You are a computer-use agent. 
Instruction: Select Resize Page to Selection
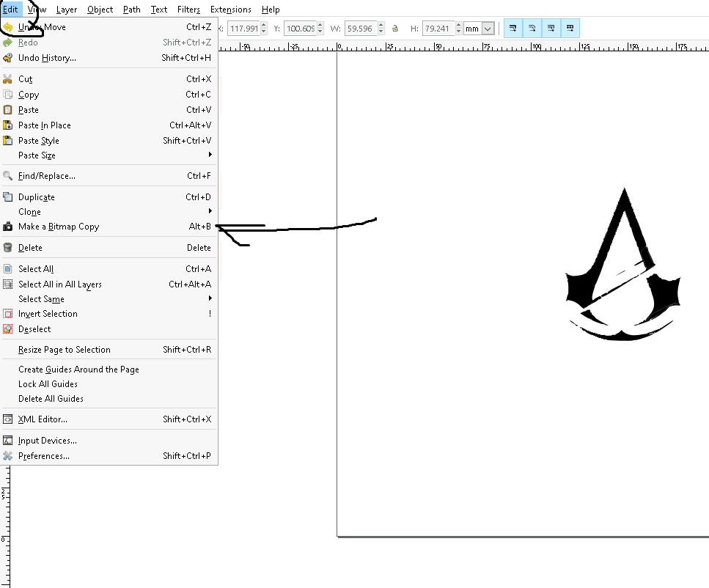(x=65, y=350)
